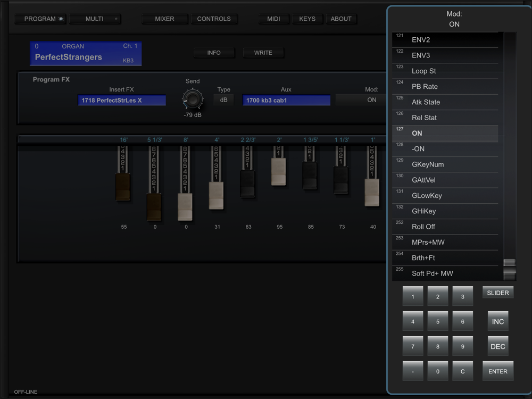Image resolution: width=532 pixels, height=399 pixels.
Task: Click the WRITE button
Action: (x=263, y=53)
